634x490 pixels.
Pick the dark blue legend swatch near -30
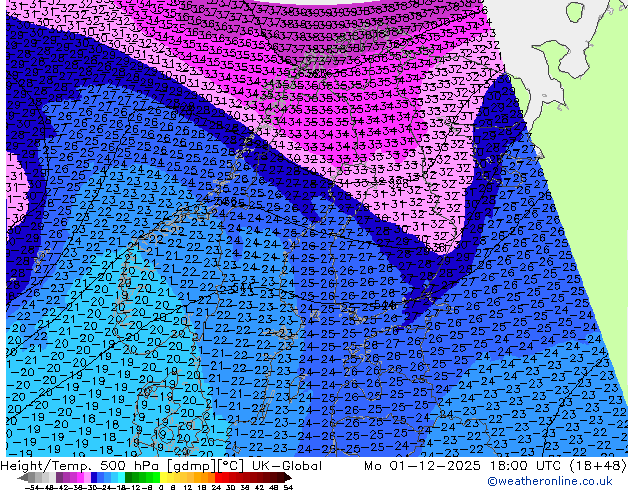[x=94, y=478]
